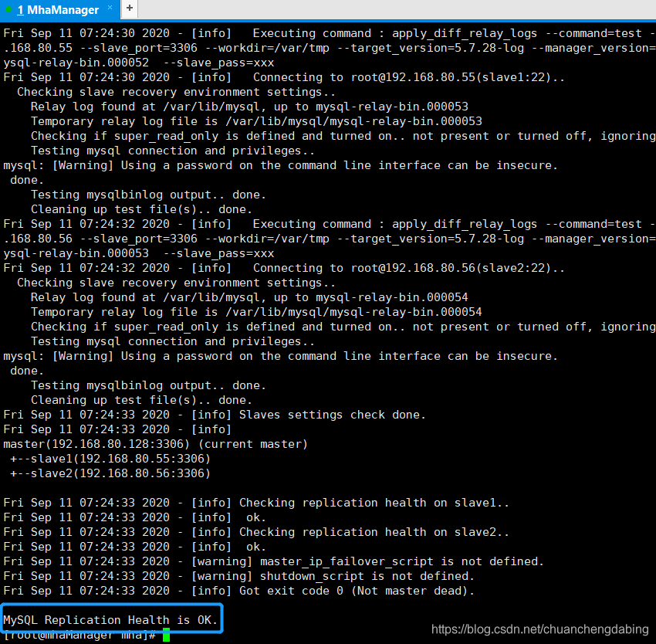Image resolution: width=656 pixels, height=644 pixels.
Task: Click 'Temporary relay log file is ...mysql-relay-bin.000054' line
Action: pos(256,311)
